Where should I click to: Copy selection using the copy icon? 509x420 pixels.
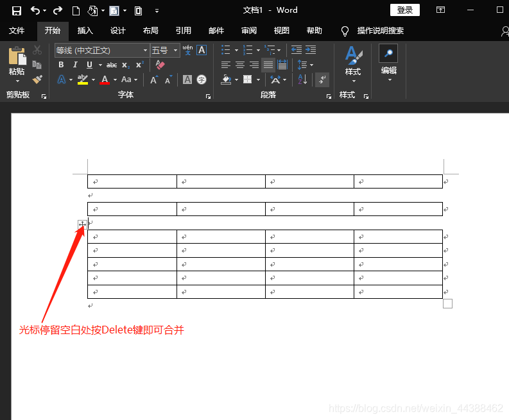[x=37, y=65]
